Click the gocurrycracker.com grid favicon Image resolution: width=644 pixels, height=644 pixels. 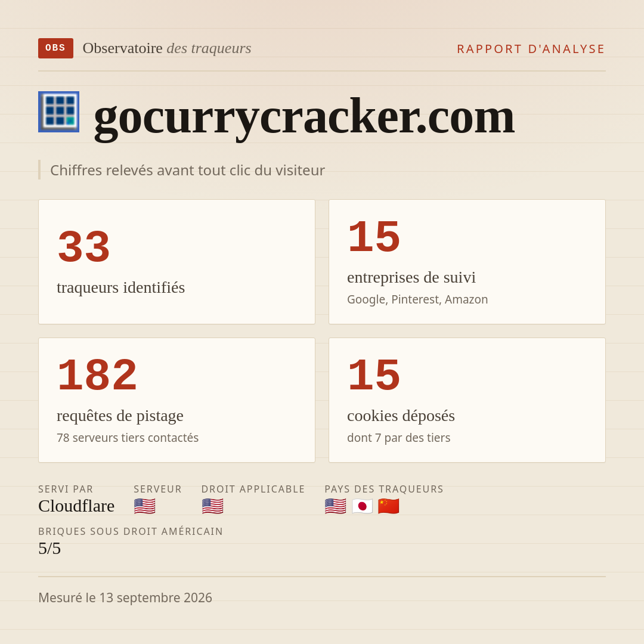(x=58, y=112)
